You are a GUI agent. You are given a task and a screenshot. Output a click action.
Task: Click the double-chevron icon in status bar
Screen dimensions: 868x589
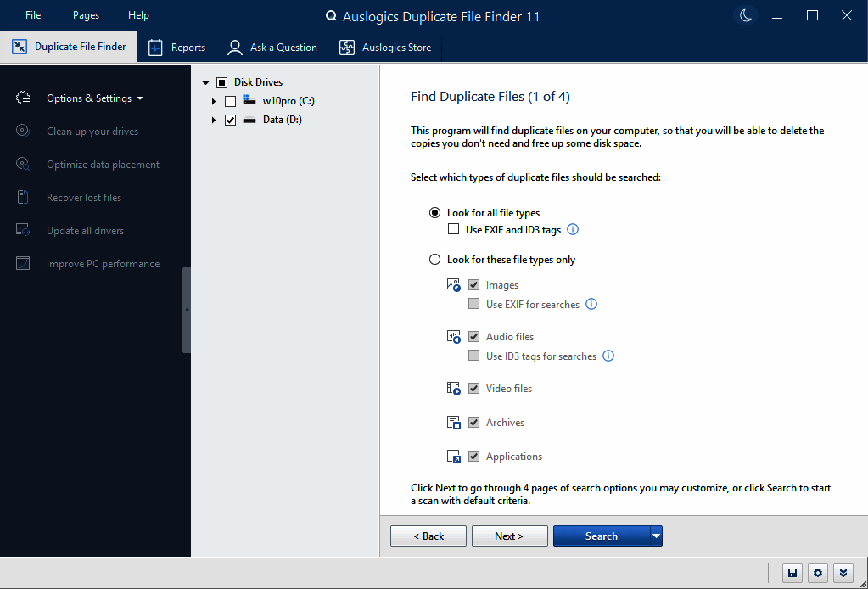point(843,573)
